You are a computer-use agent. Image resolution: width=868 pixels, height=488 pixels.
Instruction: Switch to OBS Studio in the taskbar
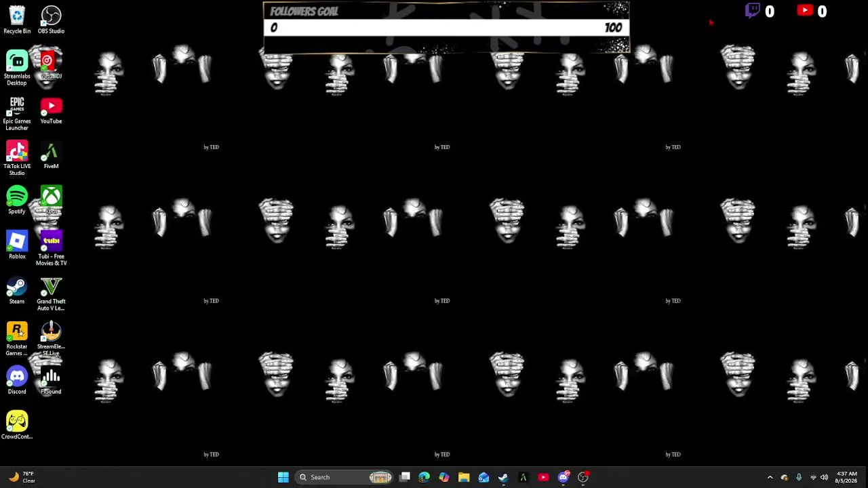coord(583,477)
